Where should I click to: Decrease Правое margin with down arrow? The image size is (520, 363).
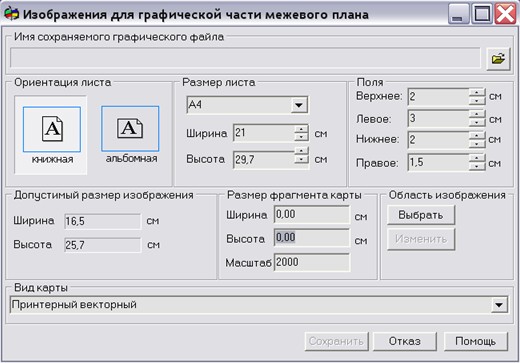pyautogui.click(x=477, y=166)
